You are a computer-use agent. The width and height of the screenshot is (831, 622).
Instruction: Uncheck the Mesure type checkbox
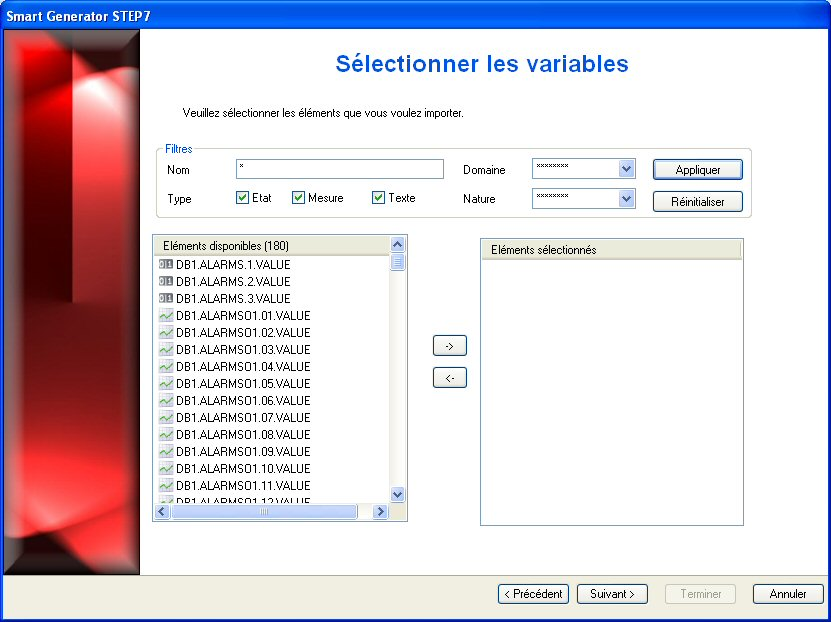[298, 198]
